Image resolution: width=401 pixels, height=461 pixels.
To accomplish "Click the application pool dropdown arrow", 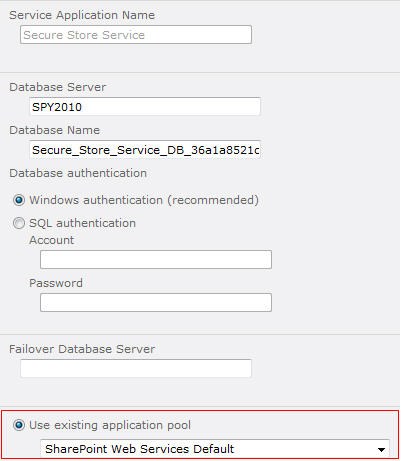I will point(382,450).
